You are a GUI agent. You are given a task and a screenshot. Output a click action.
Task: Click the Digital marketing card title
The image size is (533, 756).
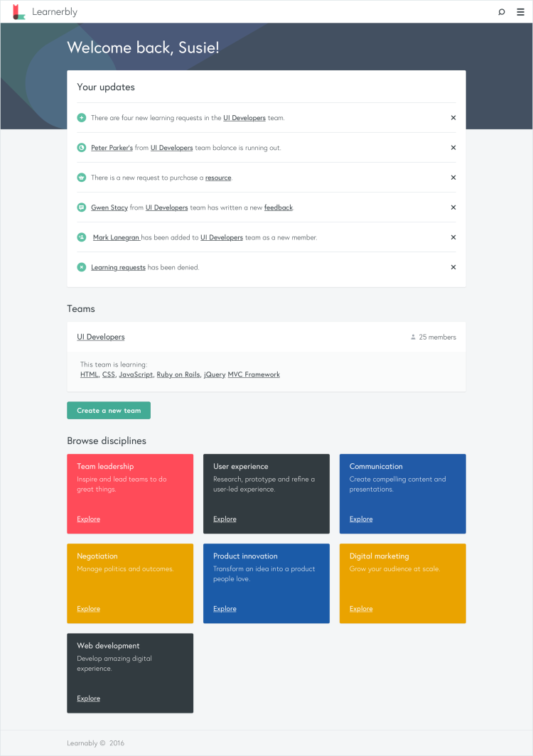pyautogui.click(x=379, y=556)
